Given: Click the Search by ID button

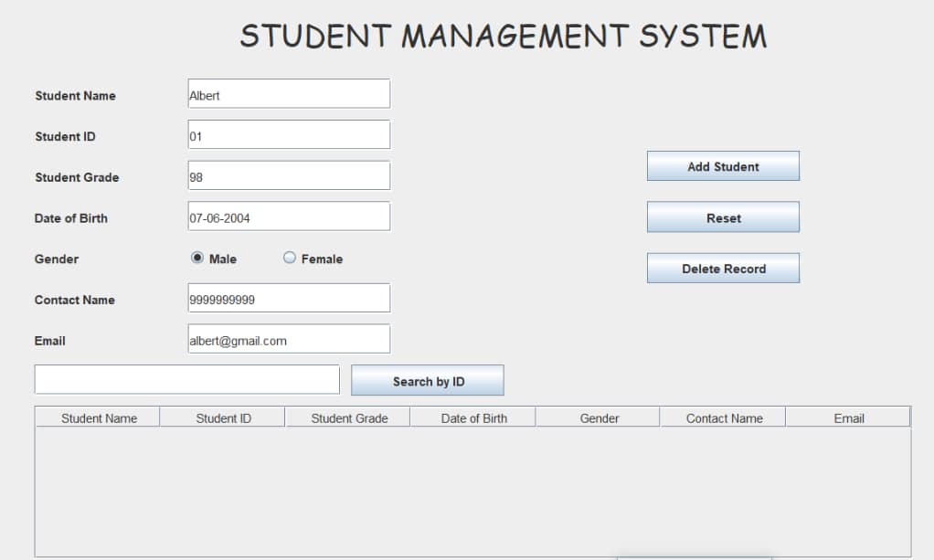Looking at the screenshot, I should pos(427,381).
